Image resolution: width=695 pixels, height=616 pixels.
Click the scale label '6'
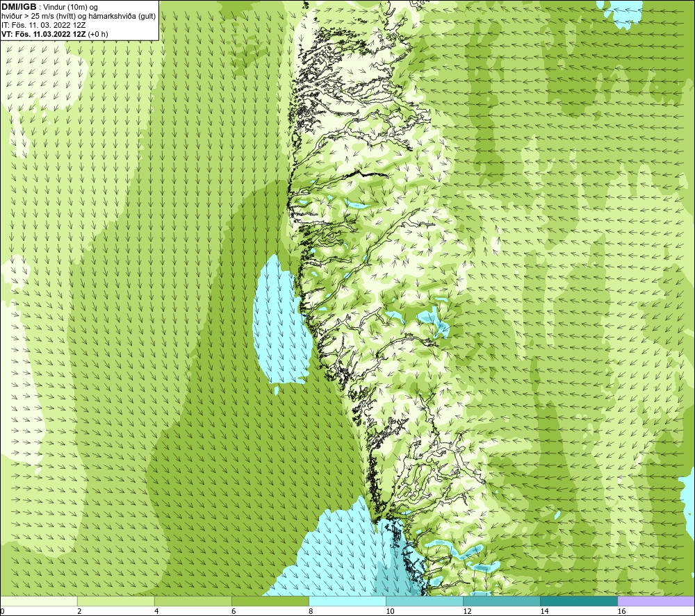pos(234,611)
